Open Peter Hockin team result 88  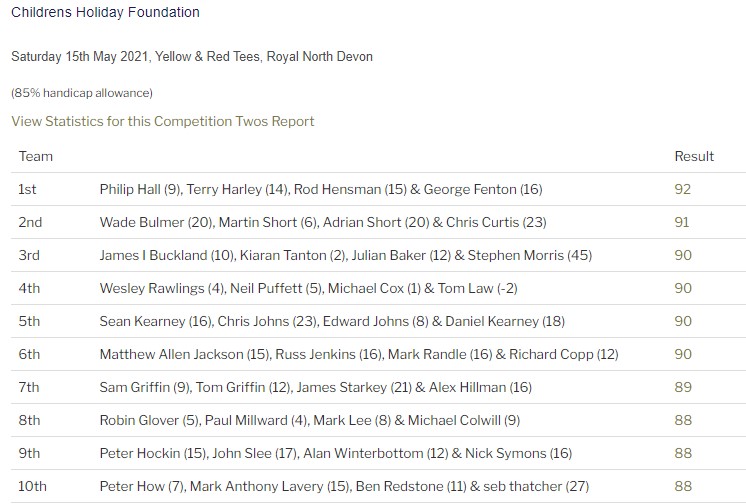click(683, 453)
